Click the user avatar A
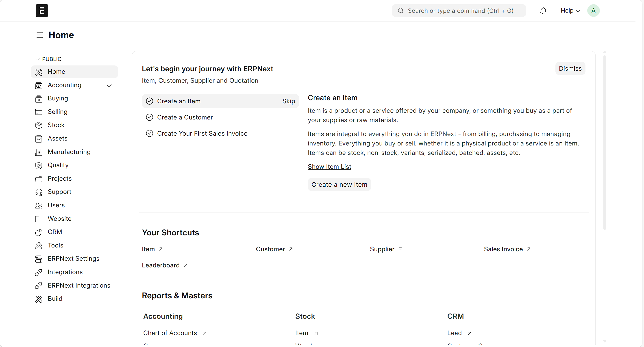 [593, 11]
